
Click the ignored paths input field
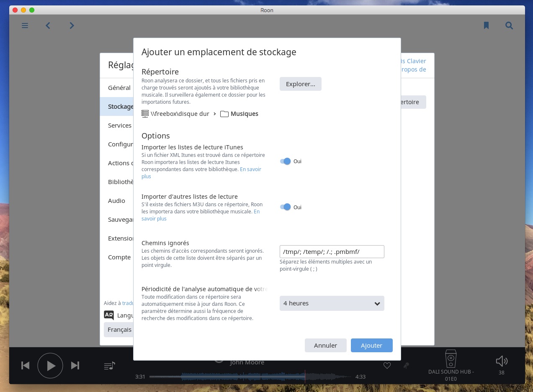(332, 252)
